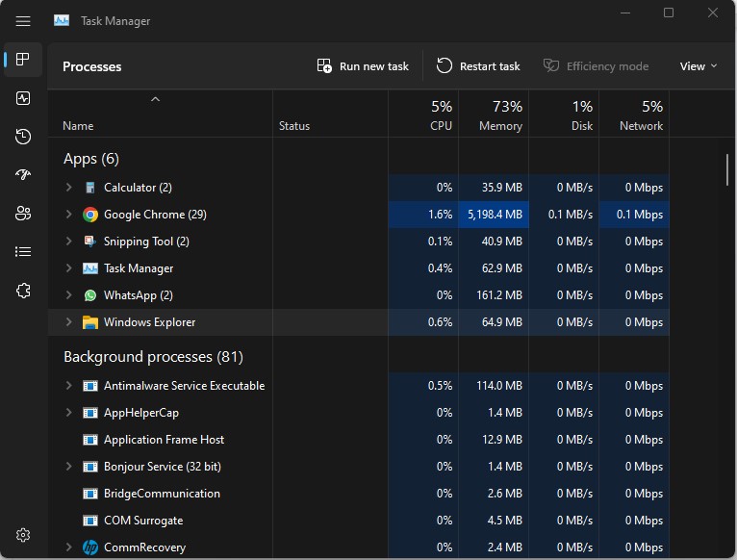Click the Application Frame Host icon

tap(89, 440)
